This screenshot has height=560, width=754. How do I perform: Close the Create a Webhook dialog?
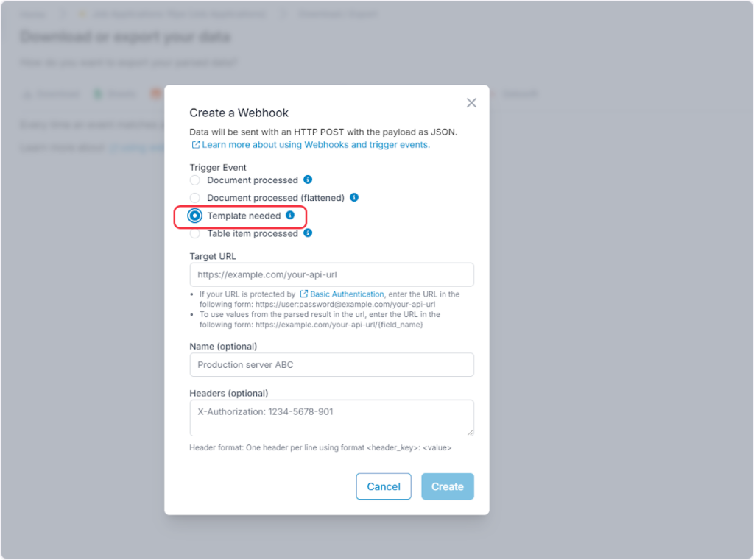[x=472, y=103]
